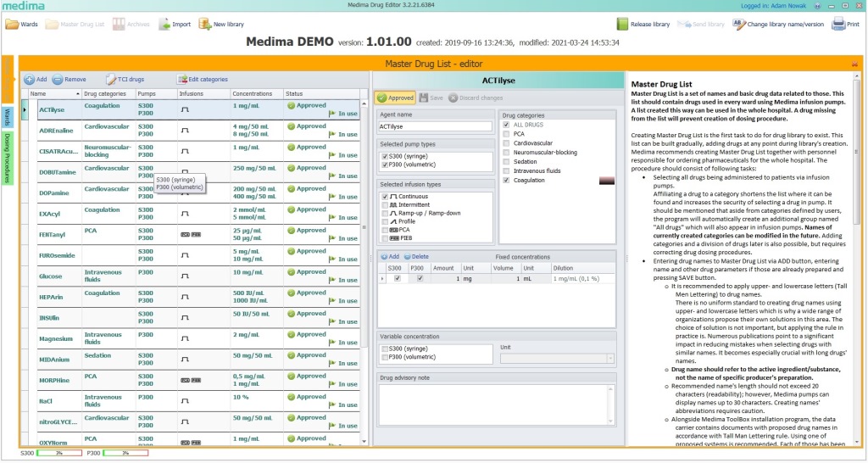Expand the fixed concentration row arrow

coord(382,279)
